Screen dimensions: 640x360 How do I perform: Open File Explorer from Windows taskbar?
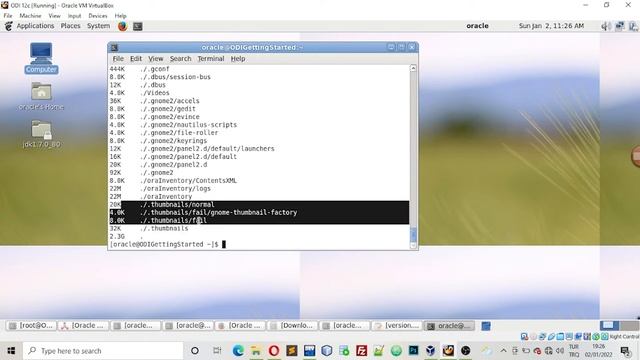[256, 351]
